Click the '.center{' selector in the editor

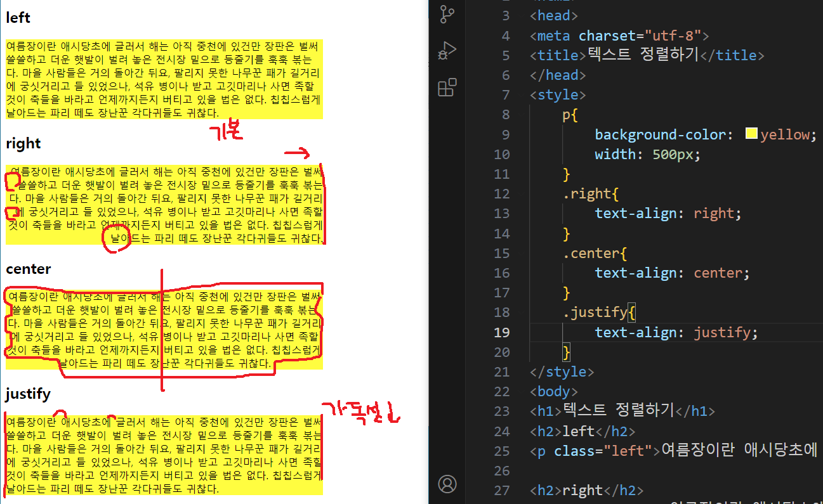tap(595, 253)
